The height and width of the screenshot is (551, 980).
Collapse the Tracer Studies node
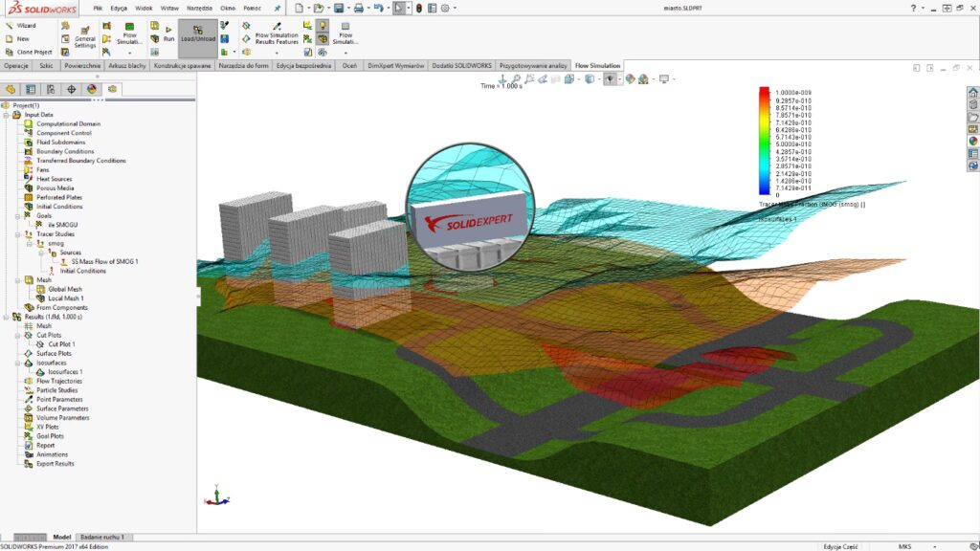pyautogui.click(x=17, y=234)
